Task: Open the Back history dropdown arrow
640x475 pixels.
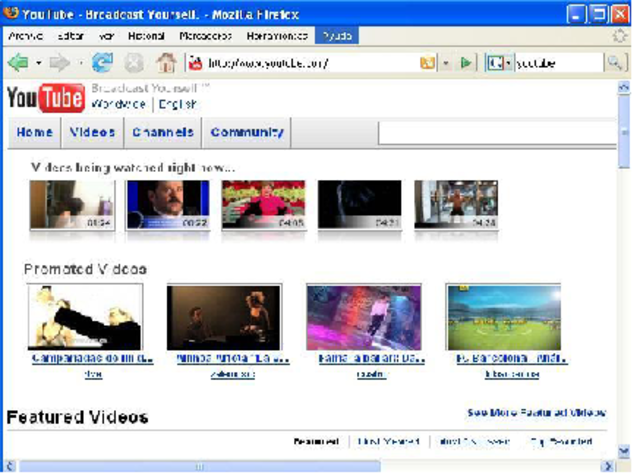Action: click(38, 63)
